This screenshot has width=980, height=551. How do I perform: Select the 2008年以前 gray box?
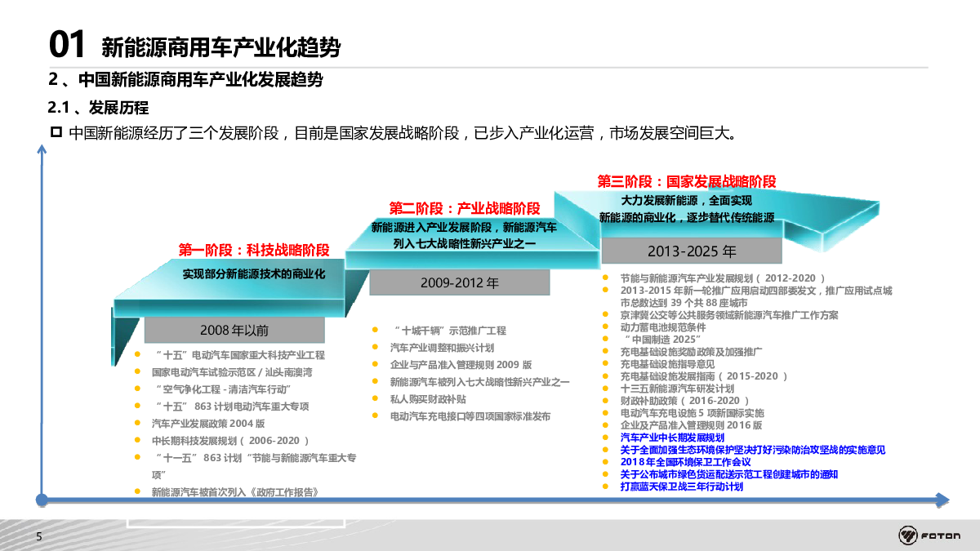coord(234,331)
